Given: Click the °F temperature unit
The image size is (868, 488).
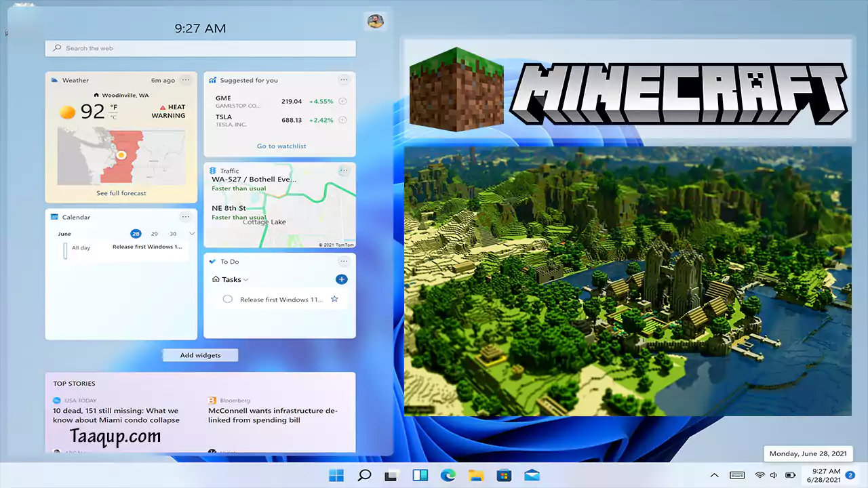Looking at the screenshot, I should pos(114,107).
